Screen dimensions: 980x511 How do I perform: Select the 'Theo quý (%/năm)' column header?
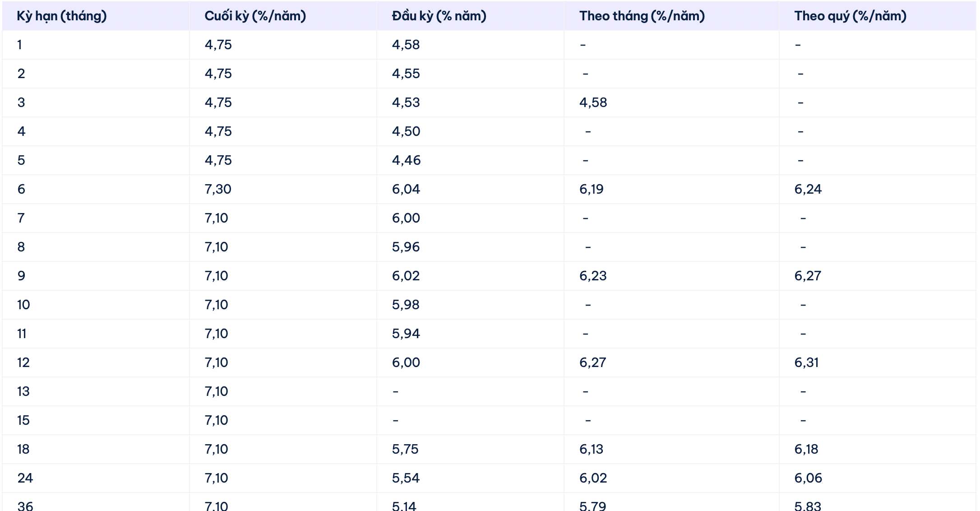point(850,16)
